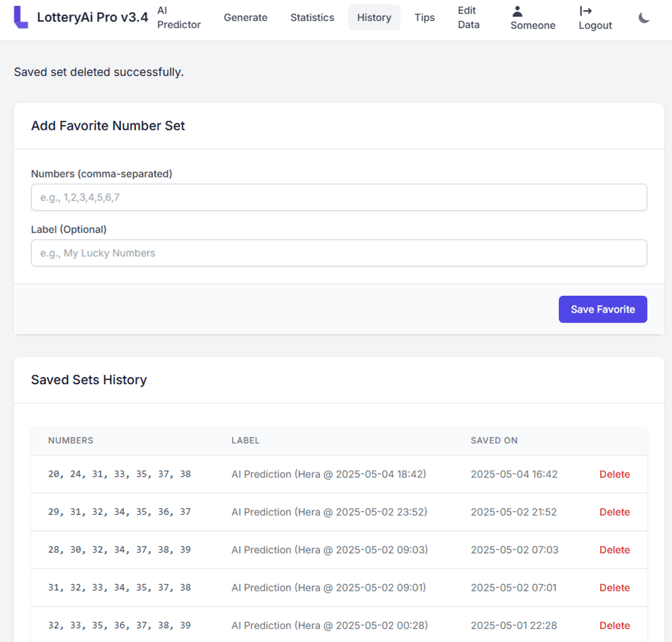This screenshot has width=672, height=642.
Task: Select numbers 32, 33, 35, 36, 37, 38, 39
Action: (x=119, y=625)
